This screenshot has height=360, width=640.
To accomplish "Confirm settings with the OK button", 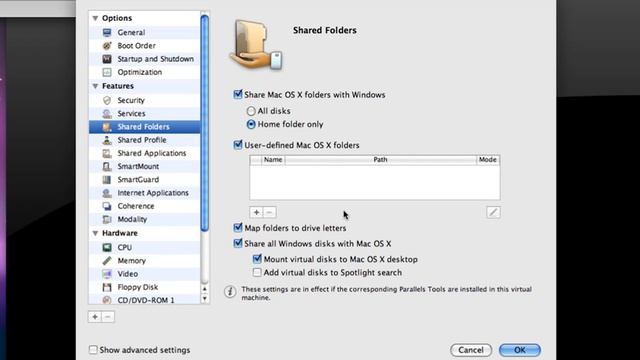I will (520, 350).
